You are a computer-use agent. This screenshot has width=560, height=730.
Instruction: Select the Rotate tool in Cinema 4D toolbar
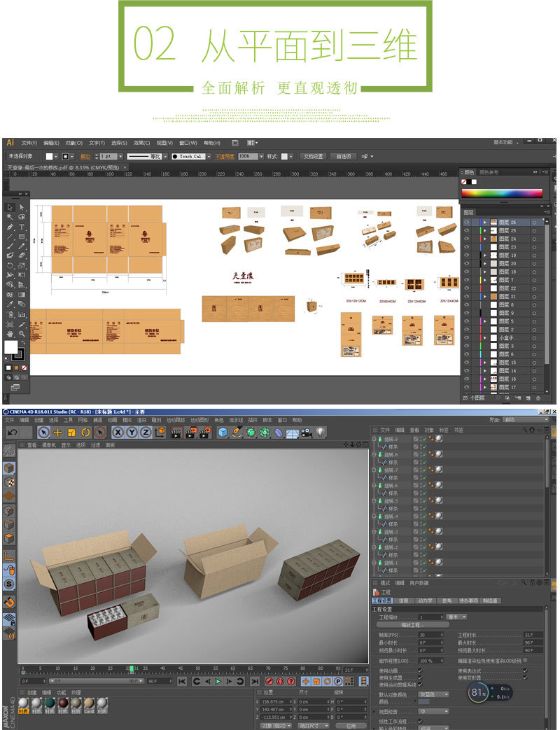pyautogui.click(x=85, y=433)
